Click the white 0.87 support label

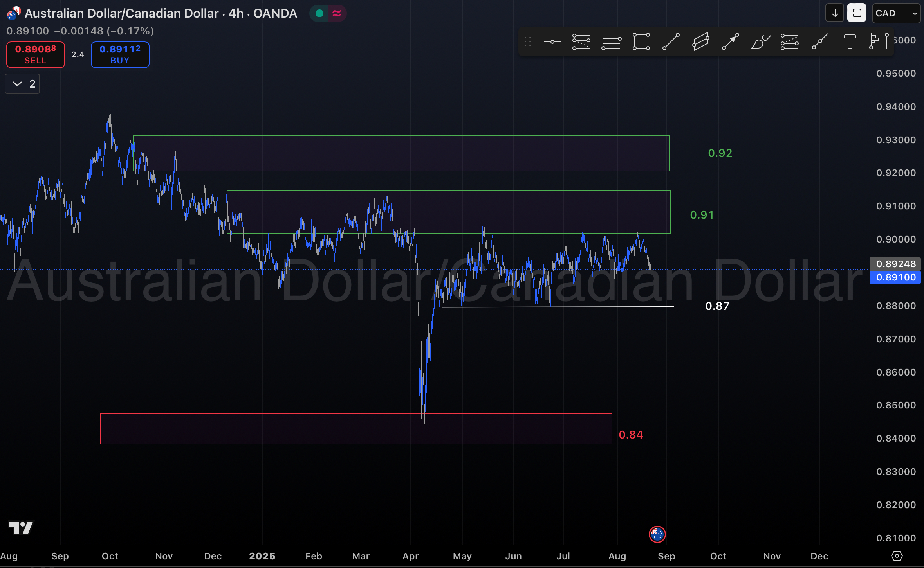click(717, 306)
